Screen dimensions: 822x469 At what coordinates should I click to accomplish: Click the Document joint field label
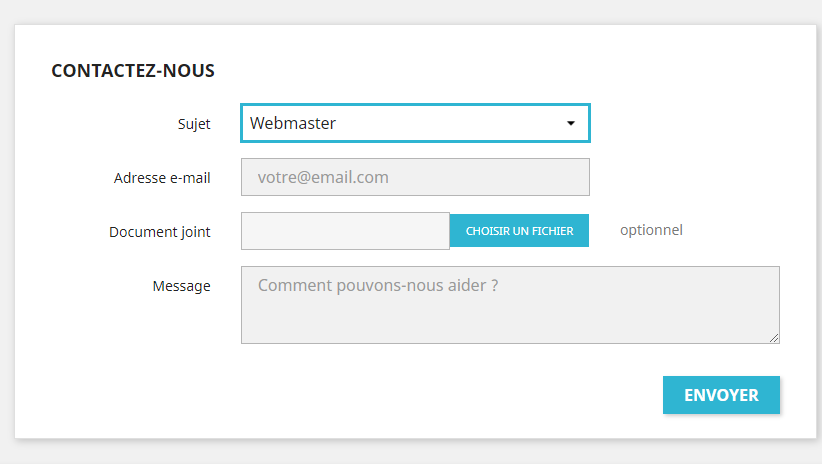coord(160,232)
